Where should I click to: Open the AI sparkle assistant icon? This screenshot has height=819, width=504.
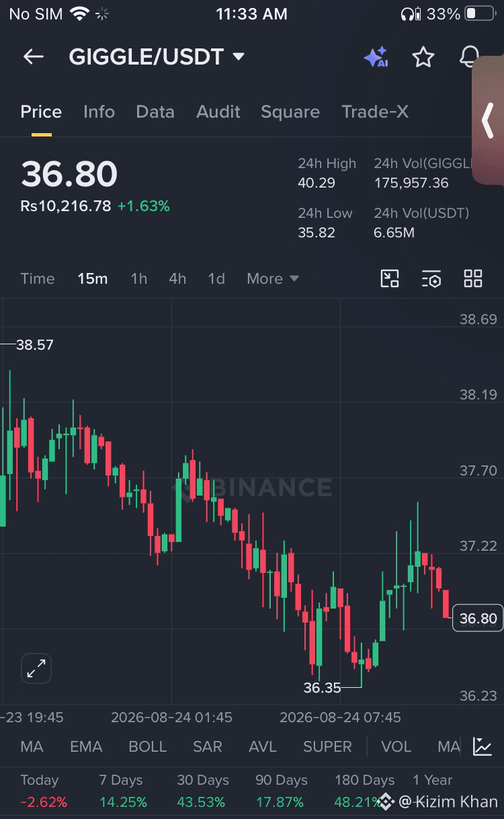376,57
